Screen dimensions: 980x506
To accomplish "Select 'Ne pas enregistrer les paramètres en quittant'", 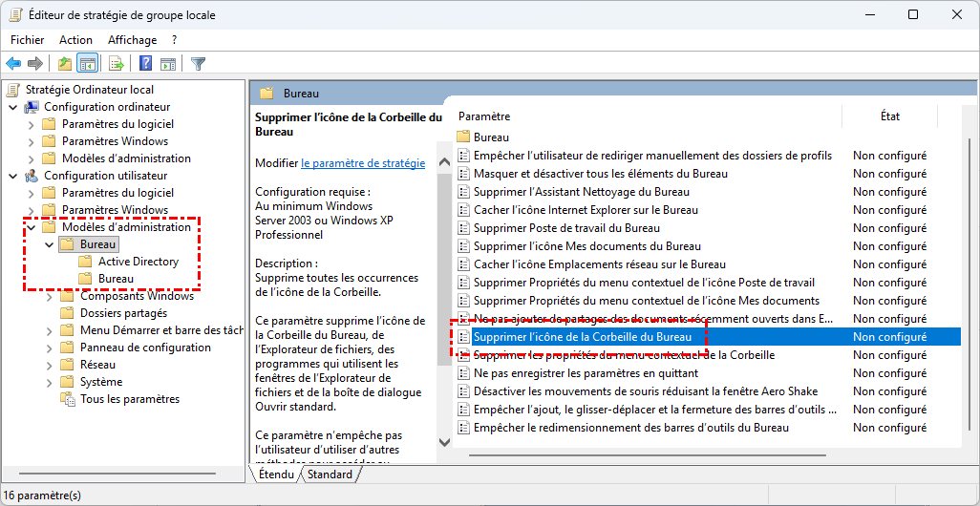I will click(x=586, y=373).
